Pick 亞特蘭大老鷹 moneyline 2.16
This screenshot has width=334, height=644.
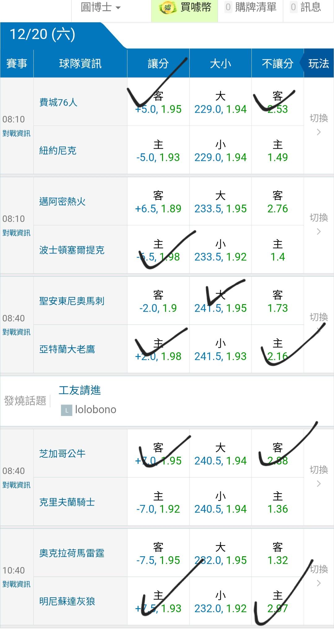click(x=277, y=350)
